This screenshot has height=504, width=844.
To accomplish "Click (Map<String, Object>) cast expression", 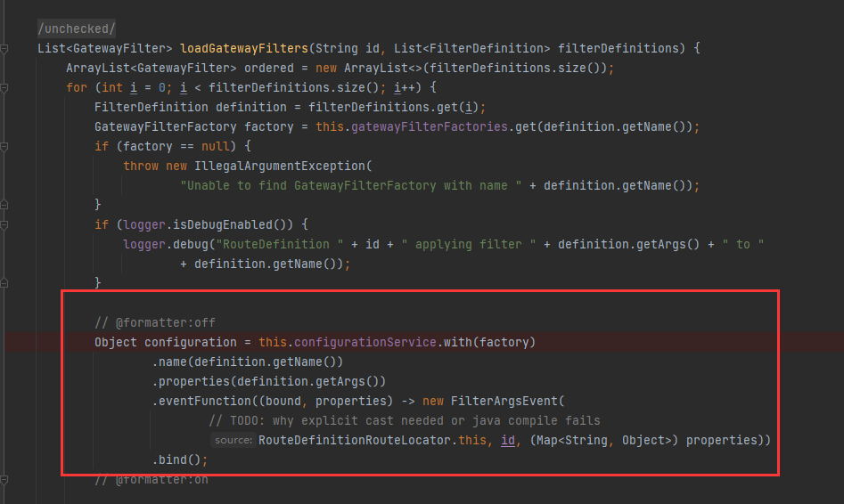I will 604,441.
